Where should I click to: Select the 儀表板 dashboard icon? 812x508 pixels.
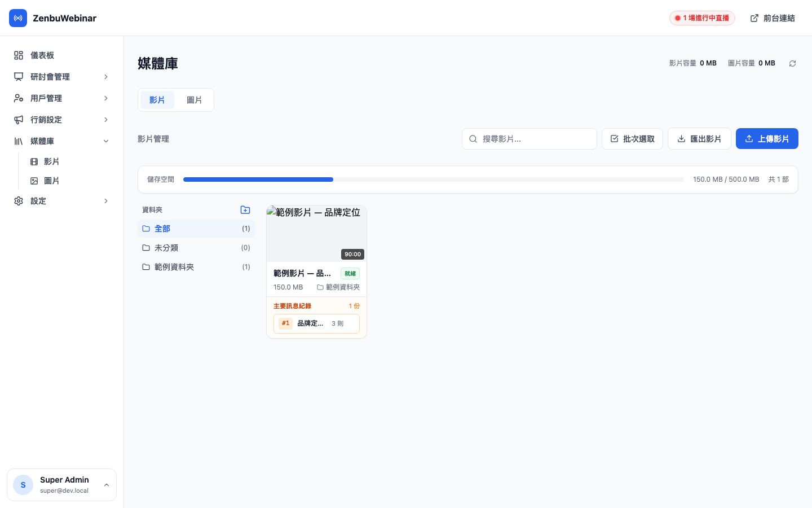tap(19, 55)
